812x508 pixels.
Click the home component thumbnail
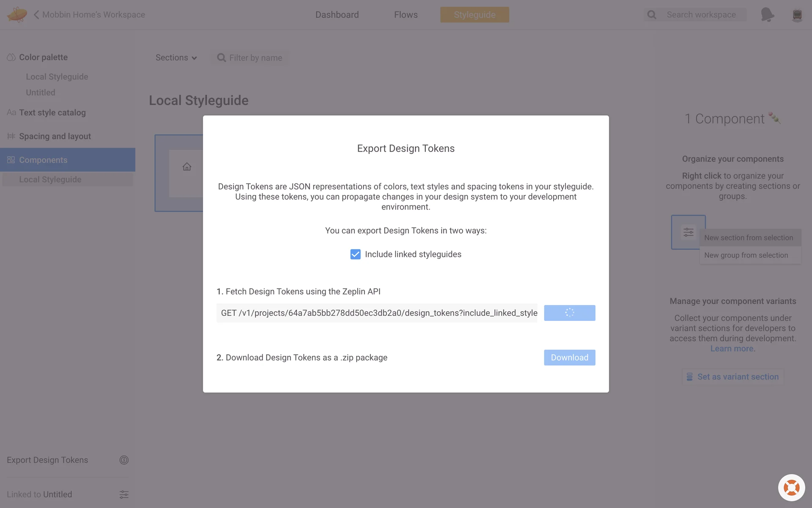[187, 167]
